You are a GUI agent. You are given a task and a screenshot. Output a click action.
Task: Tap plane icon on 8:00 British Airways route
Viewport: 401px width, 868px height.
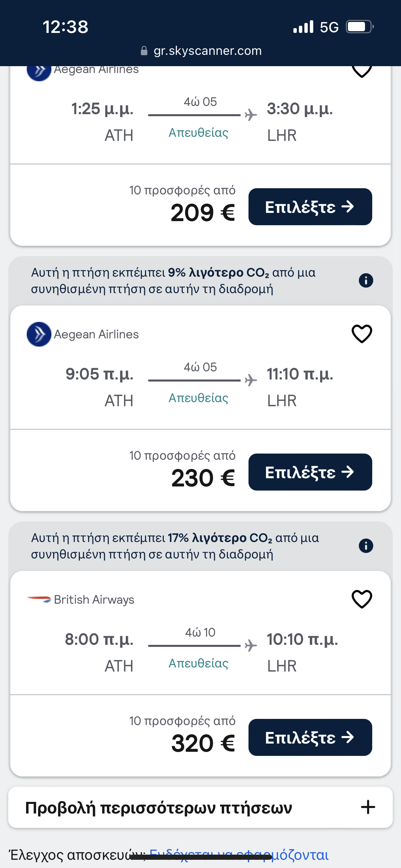click(x=251, y=646)
